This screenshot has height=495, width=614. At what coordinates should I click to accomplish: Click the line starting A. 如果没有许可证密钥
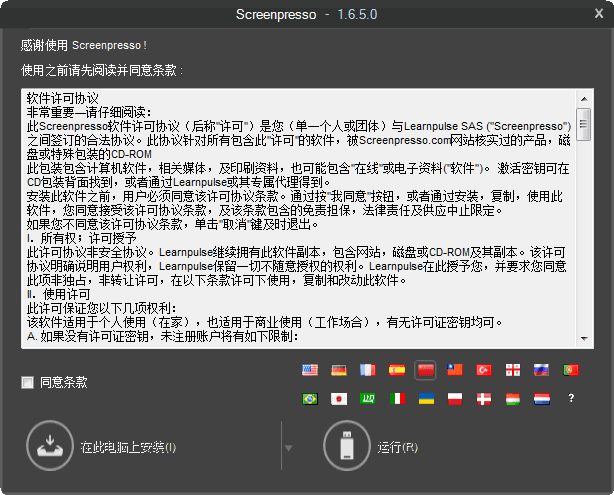coord(163,336)
